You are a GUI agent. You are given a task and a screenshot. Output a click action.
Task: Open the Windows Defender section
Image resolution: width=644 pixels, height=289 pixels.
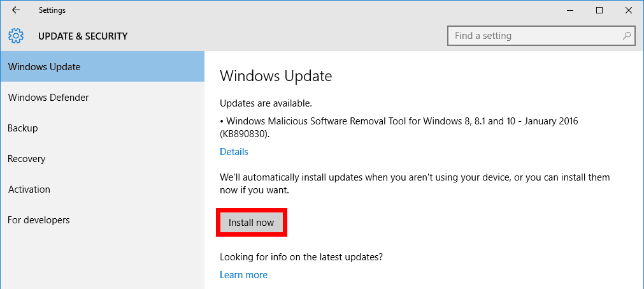click(x=103, y=98)
